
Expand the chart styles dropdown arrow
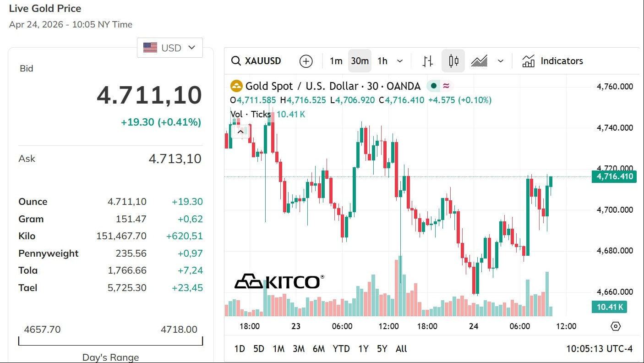point(501,61)
